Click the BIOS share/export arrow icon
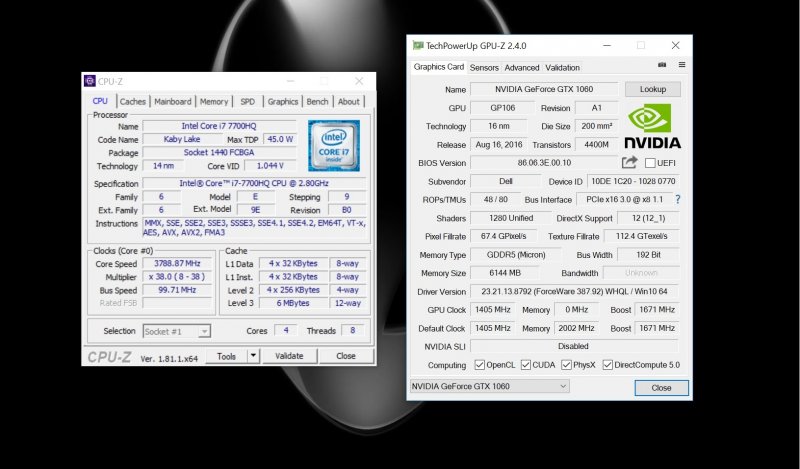Screen dimensions: 800x469 tap(630, 162)
